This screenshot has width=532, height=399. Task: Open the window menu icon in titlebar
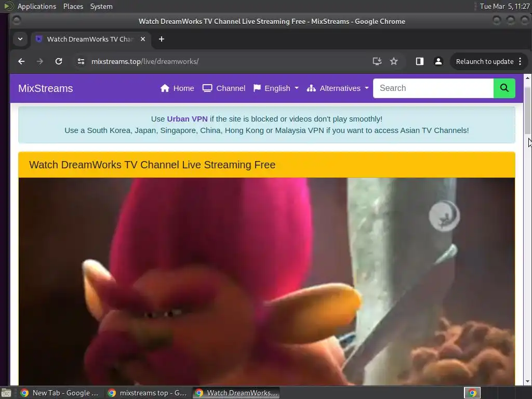click(x=17, y=21)
